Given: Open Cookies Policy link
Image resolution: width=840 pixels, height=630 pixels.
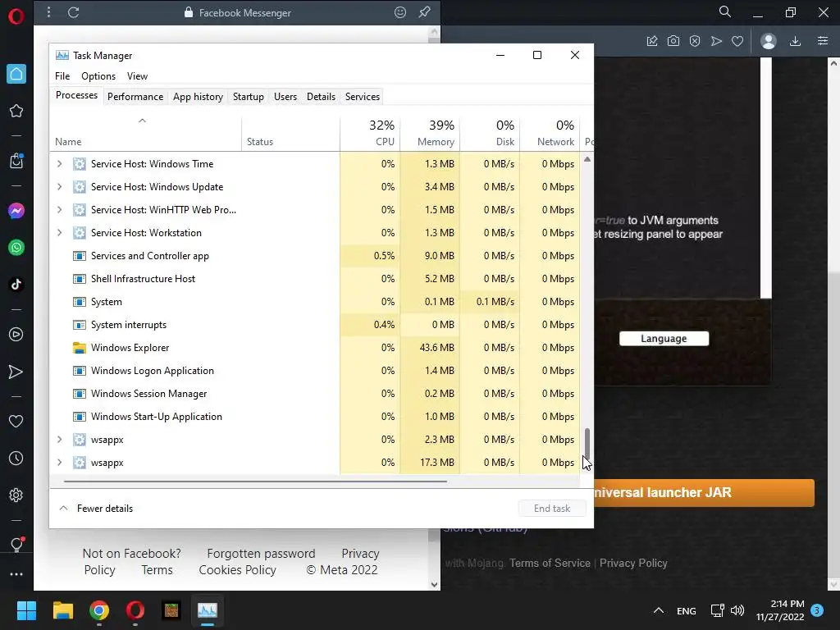Looking at the screenshot, I should [237, 570].
